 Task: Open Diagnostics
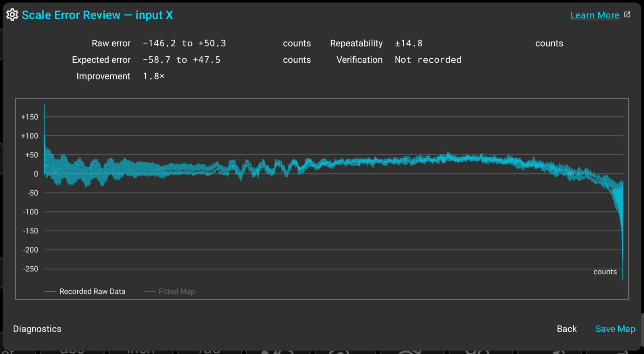(37, 329)
